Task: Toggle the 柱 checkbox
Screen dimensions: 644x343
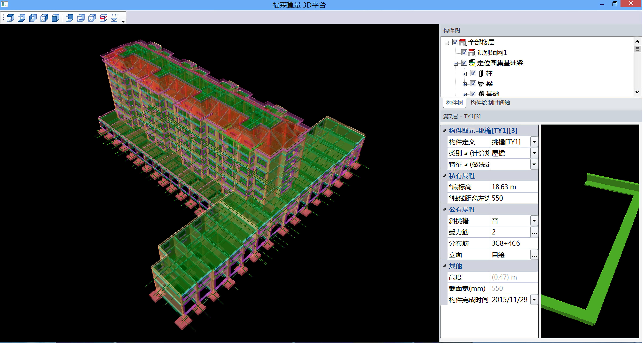Action: tap(473, 73)
